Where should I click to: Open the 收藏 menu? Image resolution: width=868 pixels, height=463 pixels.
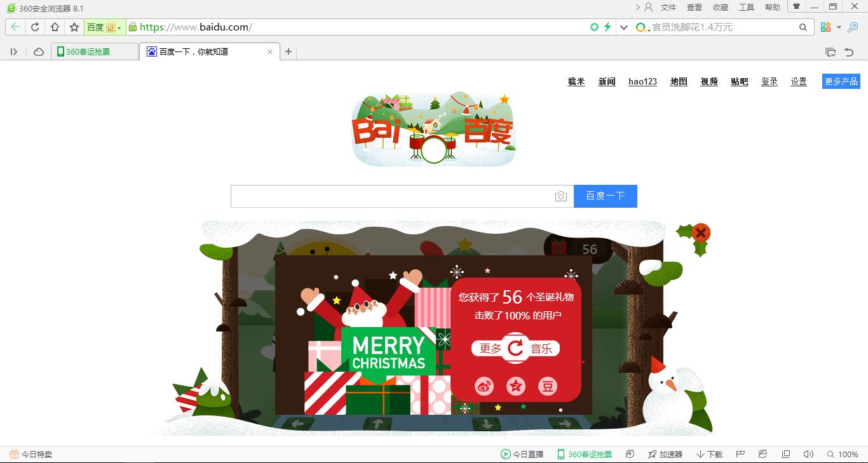click(721, 8)
